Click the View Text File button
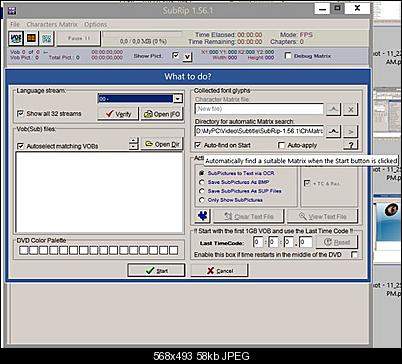Screen dimensions: 402x364 [322, 216]
